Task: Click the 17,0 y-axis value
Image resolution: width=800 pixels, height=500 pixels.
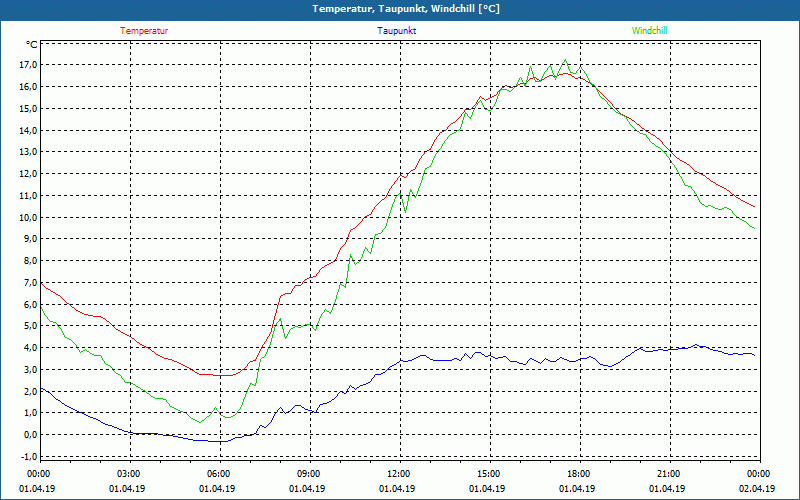Action: tap(28, 65)
